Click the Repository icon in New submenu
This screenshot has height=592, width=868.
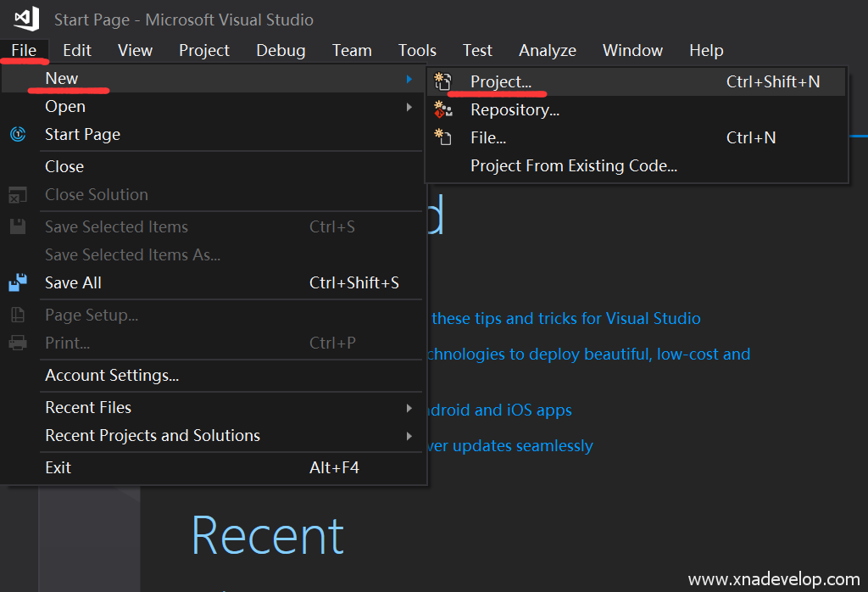(x=442, y=109)
